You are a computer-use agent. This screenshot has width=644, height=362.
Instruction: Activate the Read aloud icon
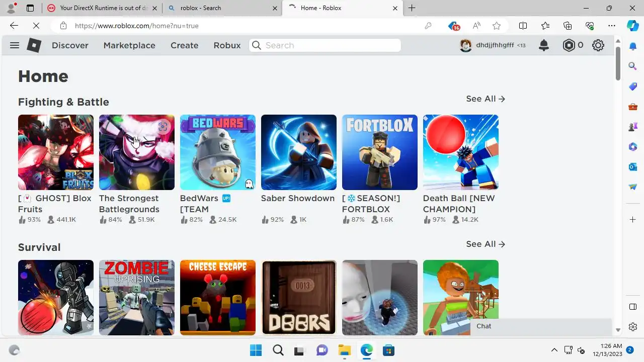[x=476, y=26]
